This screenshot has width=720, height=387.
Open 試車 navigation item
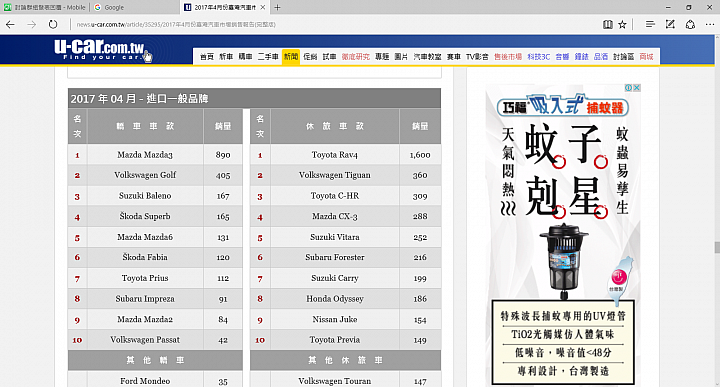[x=329, y=57]
